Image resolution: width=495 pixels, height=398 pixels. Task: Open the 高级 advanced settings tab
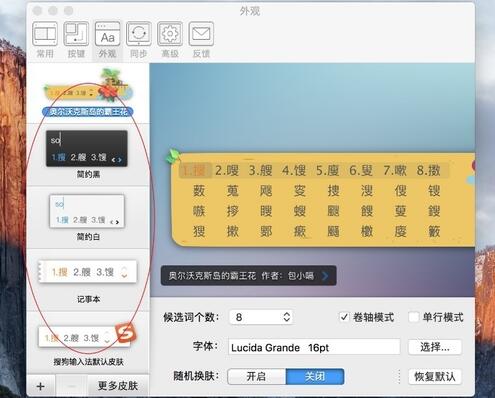coord(170,39)
